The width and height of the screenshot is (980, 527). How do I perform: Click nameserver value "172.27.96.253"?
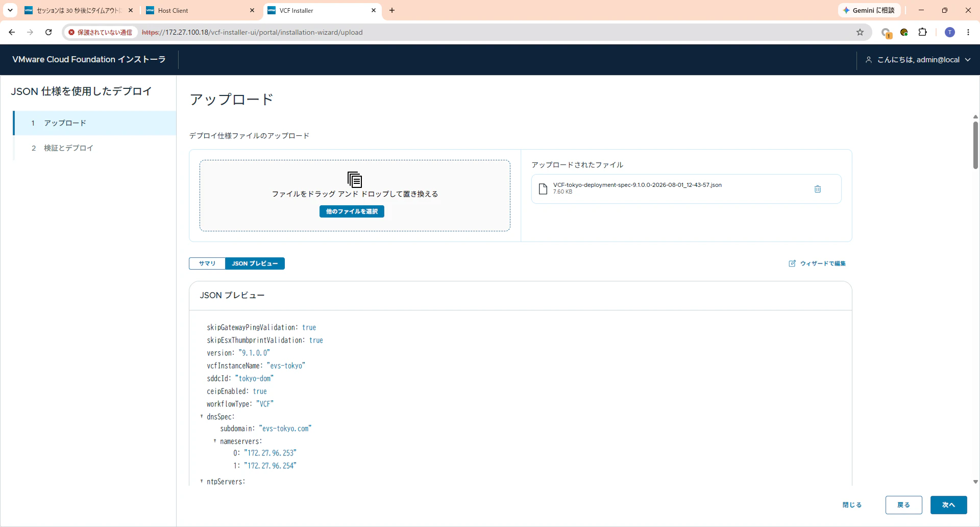(x=270, y=453)
